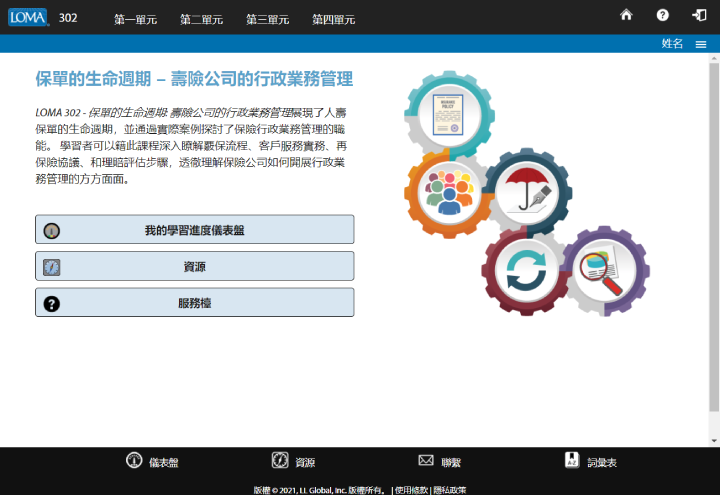Click the maroon refresh arrows gear
Viewport: 720px width, 495px height.
pos(526,271)
